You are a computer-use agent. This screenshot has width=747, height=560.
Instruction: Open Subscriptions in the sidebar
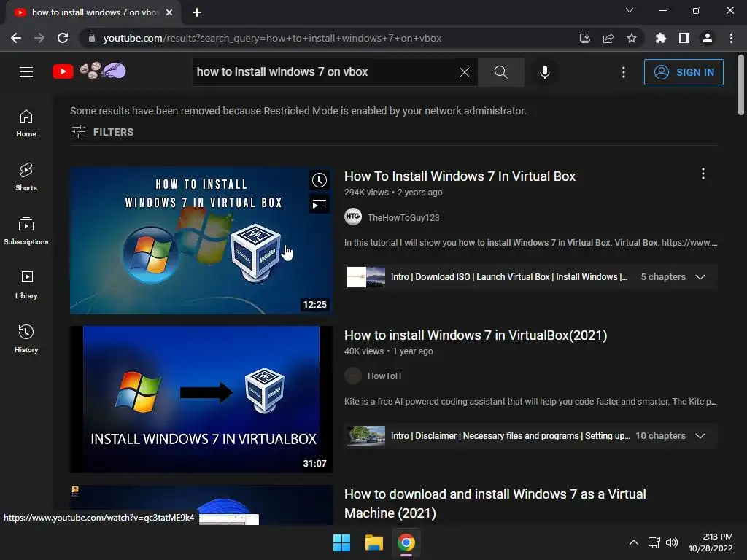tap(26, 231)
